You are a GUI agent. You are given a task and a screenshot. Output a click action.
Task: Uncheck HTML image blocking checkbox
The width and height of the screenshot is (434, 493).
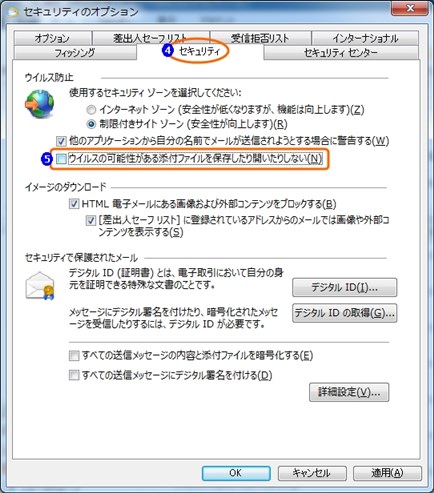pos(74,204)
